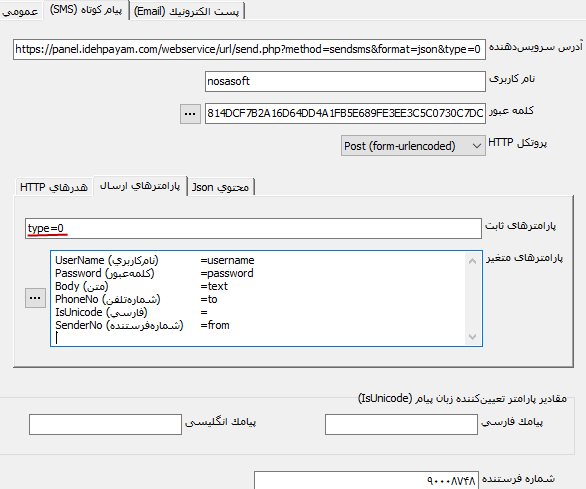Click the fixed parameters field with type=0
586x489 pixels.
click(x=253, y=228)
